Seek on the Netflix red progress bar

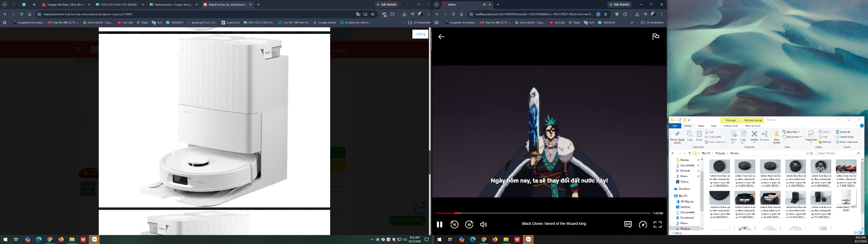point(543,213)
